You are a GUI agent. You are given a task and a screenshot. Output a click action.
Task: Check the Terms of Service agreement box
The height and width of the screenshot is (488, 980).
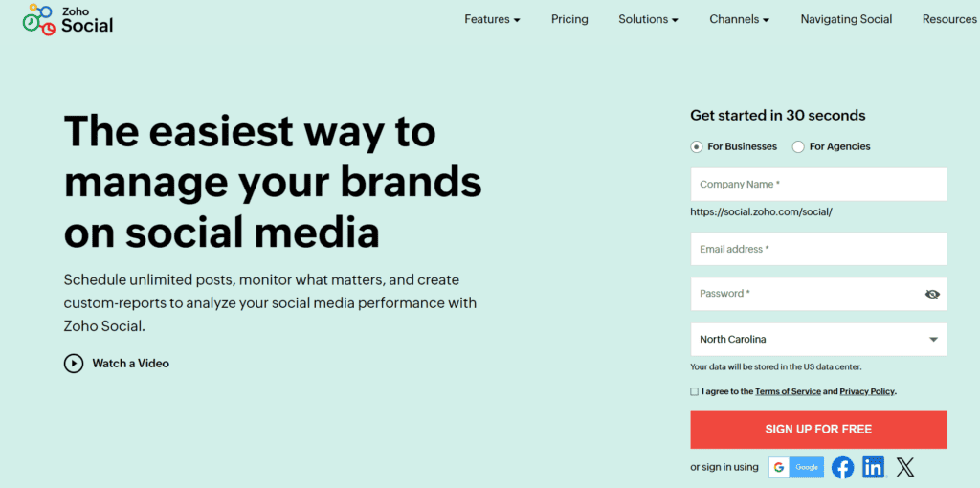[695, 391]
